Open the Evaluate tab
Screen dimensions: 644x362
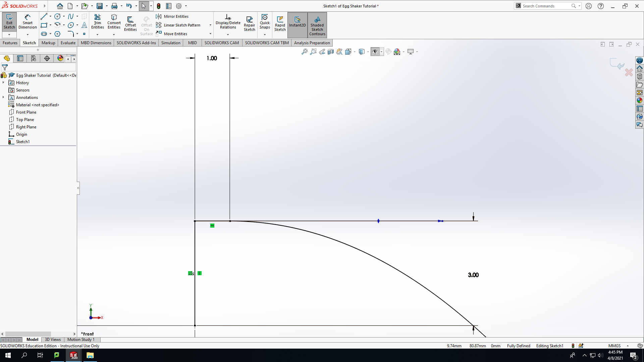click(x=68, y=43)
